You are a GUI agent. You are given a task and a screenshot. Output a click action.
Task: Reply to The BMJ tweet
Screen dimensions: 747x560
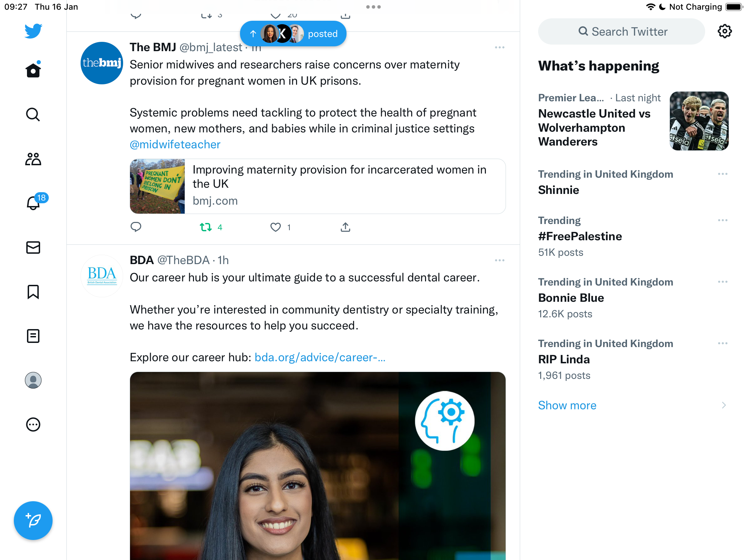(136, 227)
